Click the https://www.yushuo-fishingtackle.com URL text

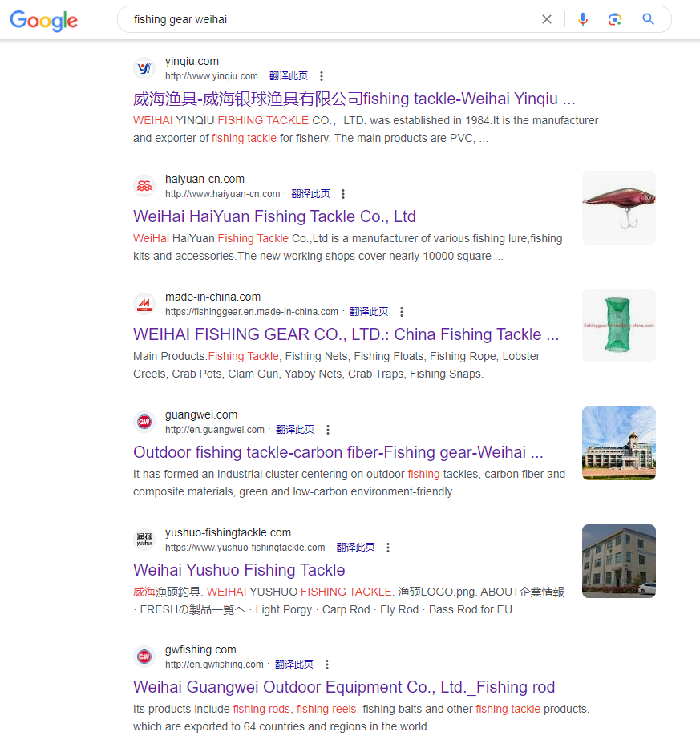tap(245, 548)
